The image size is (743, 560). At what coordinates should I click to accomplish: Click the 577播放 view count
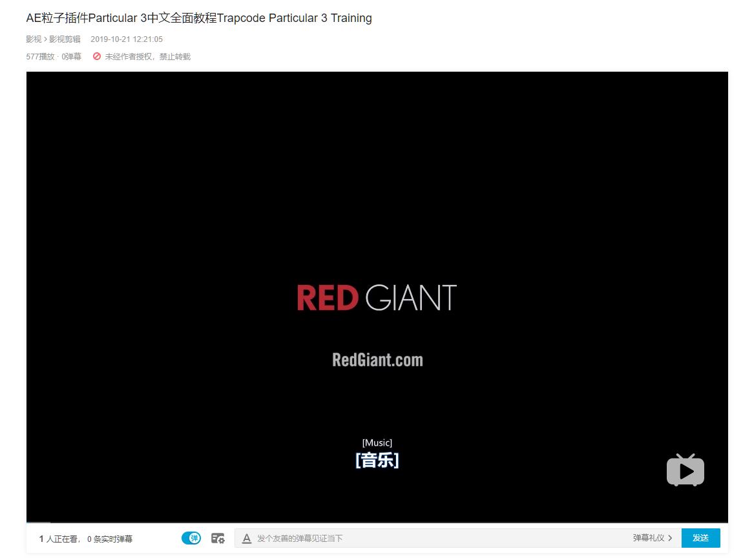(40, 57)
